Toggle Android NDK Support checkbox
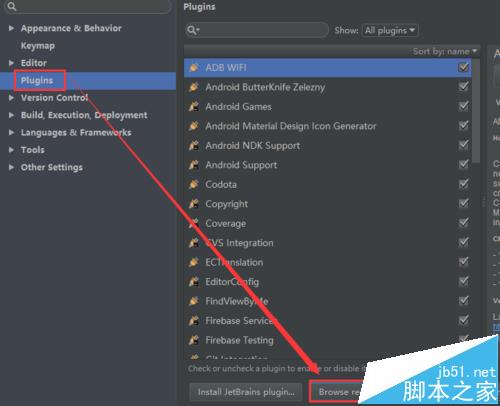This screenshot has height=406, width=500. pos(464,145)
